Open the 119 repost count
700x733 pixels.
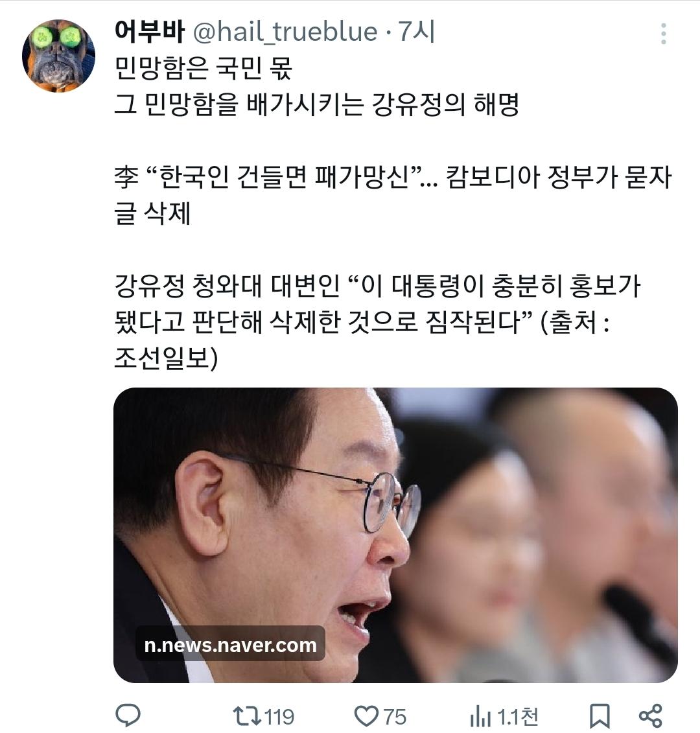(279, 717)
